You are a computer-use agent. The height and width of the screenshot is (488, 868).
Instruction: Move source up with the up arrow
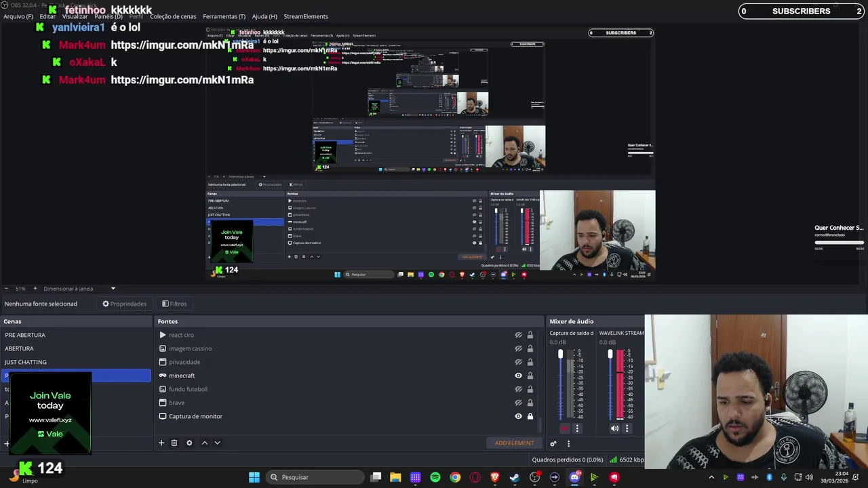[x=205, y=443]
